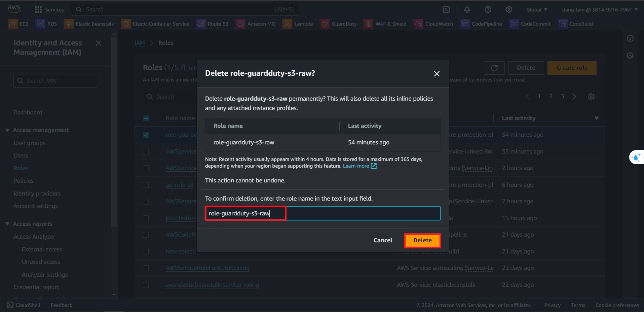The height and width of the screenshot is (312, 644).
Task: Open Policies in the IAM sidebar
Action: click(24, 181)
